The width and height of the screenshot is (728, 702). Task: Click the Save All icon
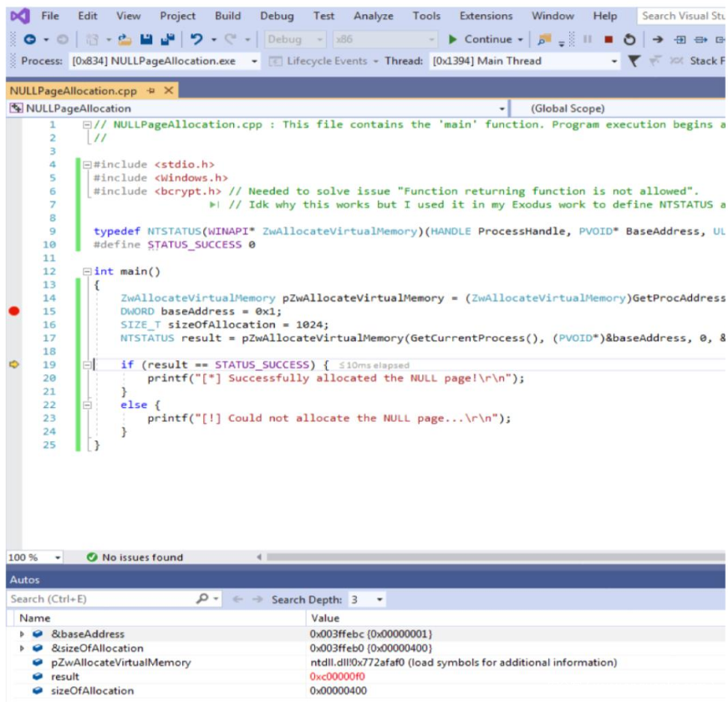[167, 39]
